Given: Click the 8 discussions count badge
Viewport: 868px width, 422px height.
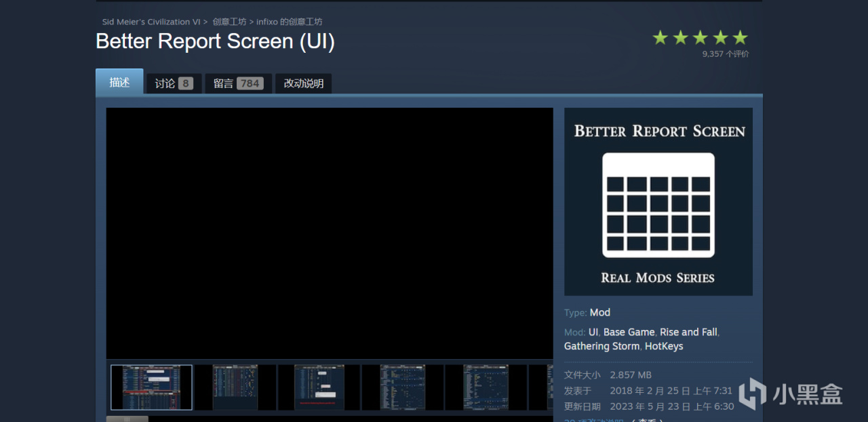Looking at the screenshot, I should pos(186,83).
